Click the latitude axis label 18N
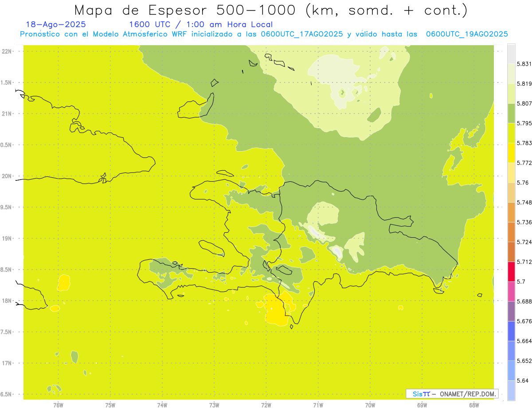The width and height of the screenshot is (532, 411). tap(7, 301)
